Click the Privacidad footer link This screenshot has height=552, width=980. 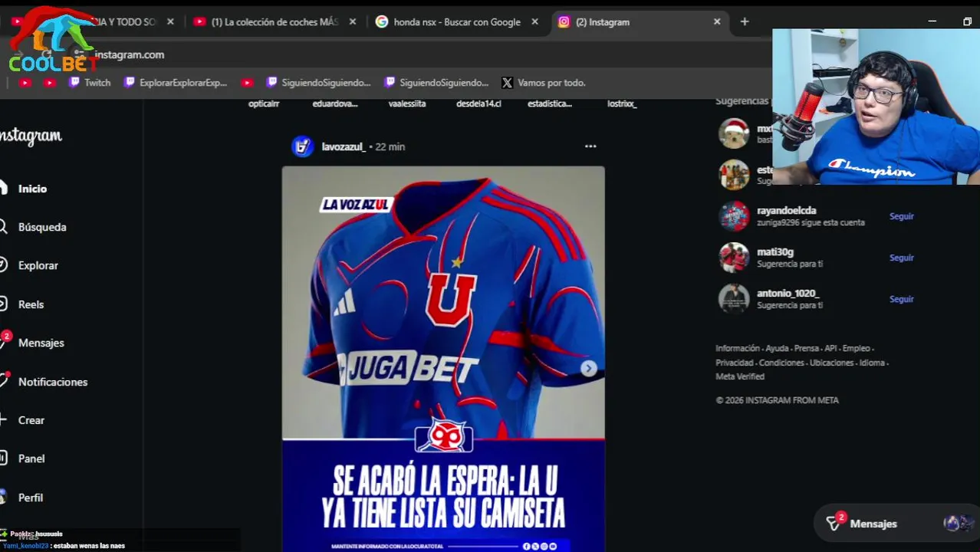pyautogui.click(x=735, y=363)
